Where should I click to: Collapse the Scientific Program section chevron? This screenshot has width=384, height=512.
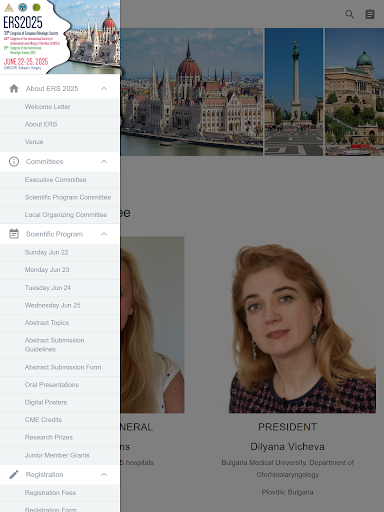click(104, 234)
